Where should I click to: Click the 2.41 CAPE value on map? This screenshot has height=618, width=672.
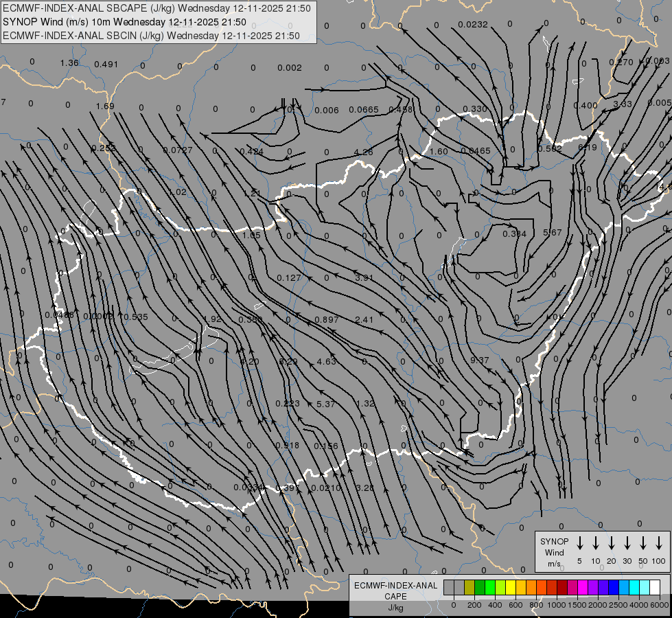tap(364, 319)
